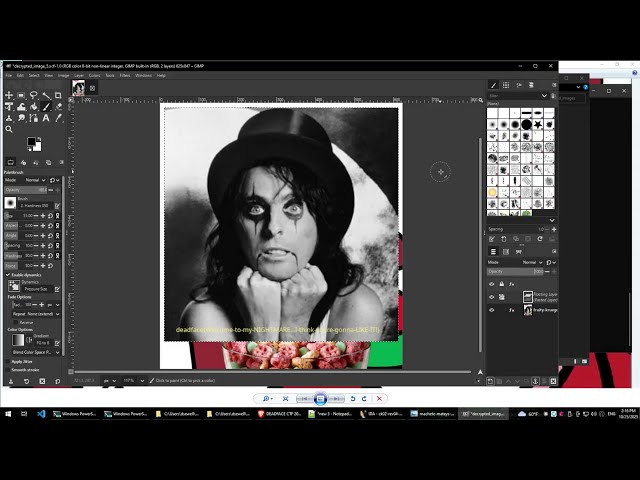
Task: Delete the layer in Layers panel
Action: 553,381
